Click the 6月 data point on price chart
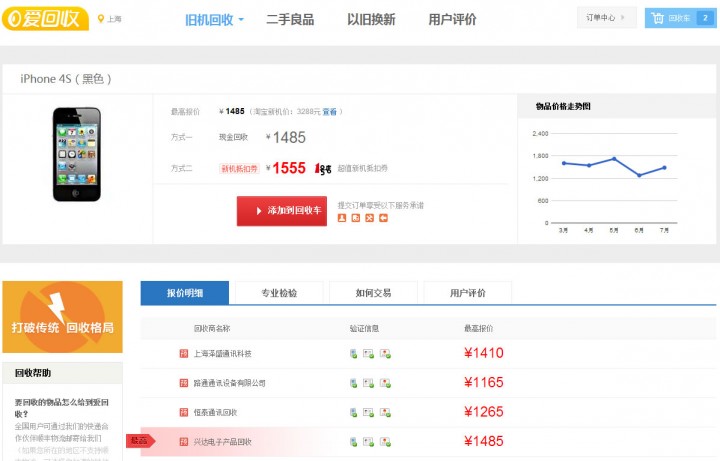This screenshot has width=720, height=461. click(639, 175)
